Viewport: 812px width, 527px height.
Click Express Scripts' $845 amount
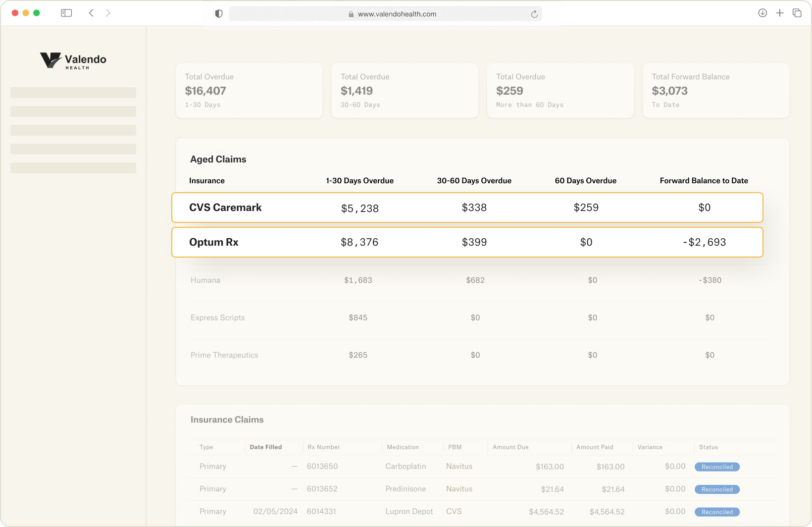pos(358,318)
